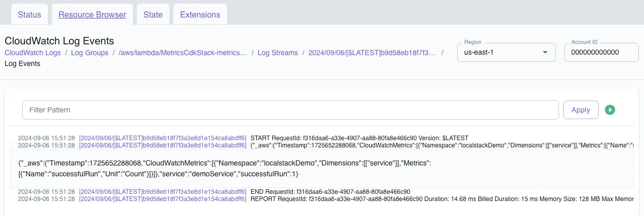Click the Apply filter button
This screenshot has height=216, width=644.
pyautogui.click(x=581, y=110)
